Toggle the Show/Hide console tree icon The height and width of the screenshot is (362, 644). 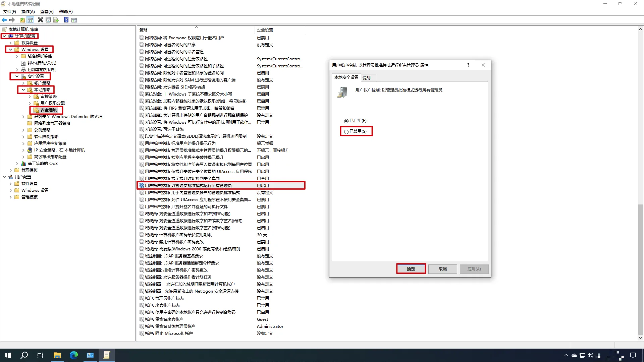point(31,20)
